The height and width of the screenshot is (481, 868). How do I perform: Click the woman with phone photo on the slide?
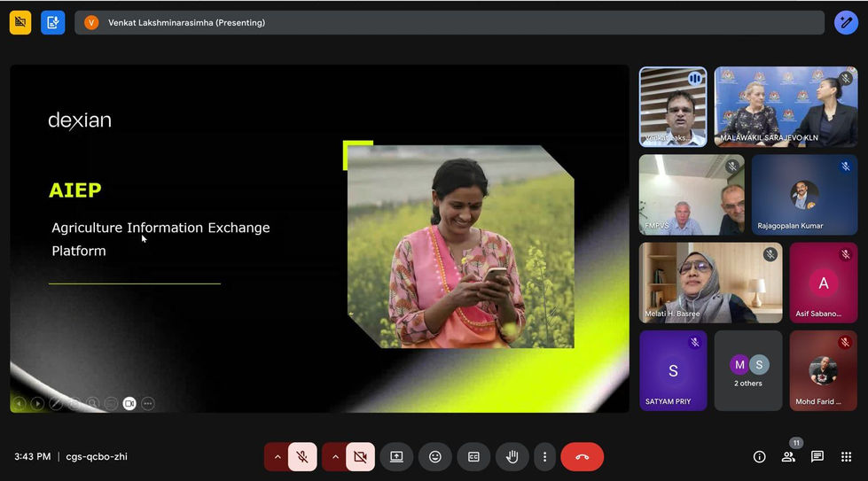460,246
